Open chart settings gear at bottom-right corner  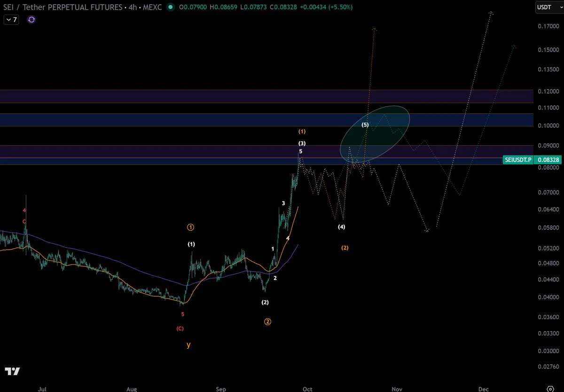pos(550,389)
